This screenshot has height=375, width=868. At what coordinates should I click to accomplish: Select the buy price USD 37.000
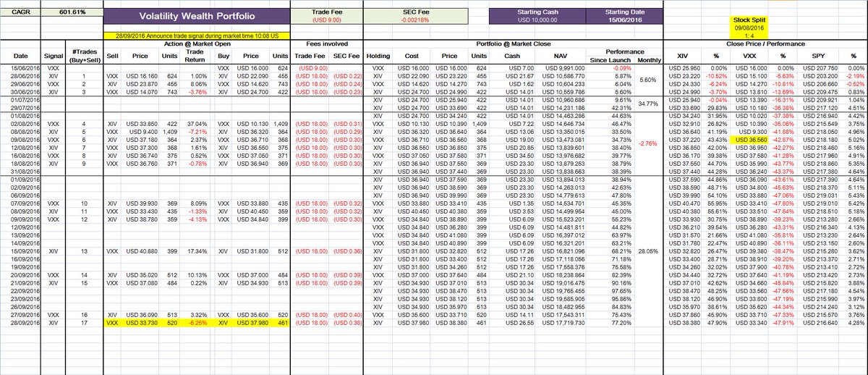coord(250,276)
